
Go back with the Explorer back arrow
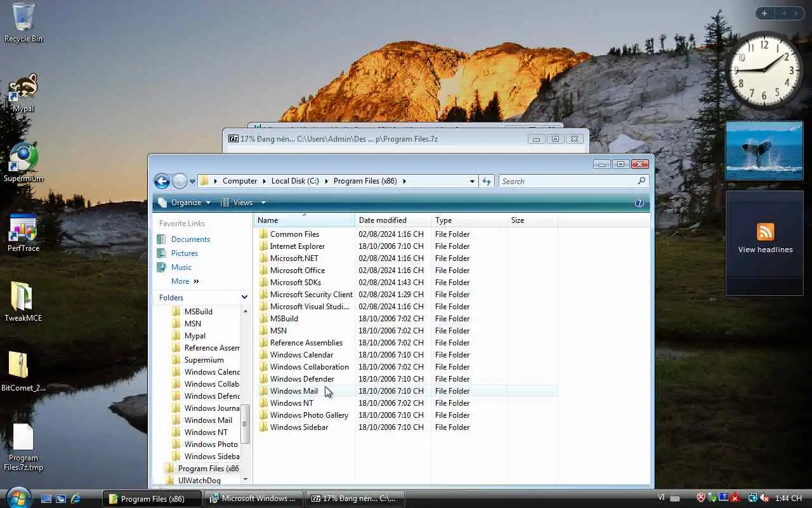tap(162, 181)
